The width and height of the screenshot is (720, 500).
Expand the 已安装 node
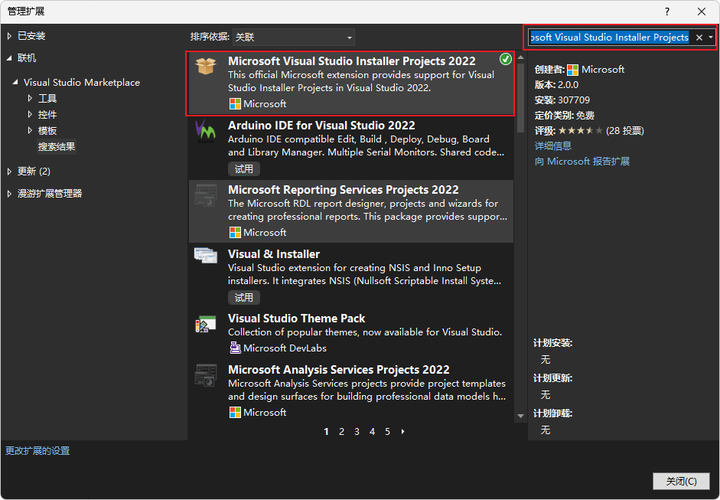coord(9,36)
